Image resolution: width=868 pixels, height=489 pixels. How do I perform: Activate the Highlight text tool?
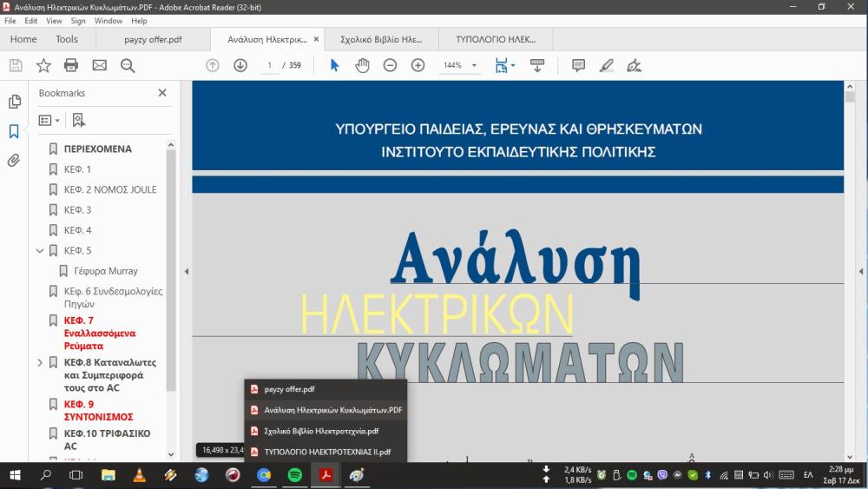607,65
